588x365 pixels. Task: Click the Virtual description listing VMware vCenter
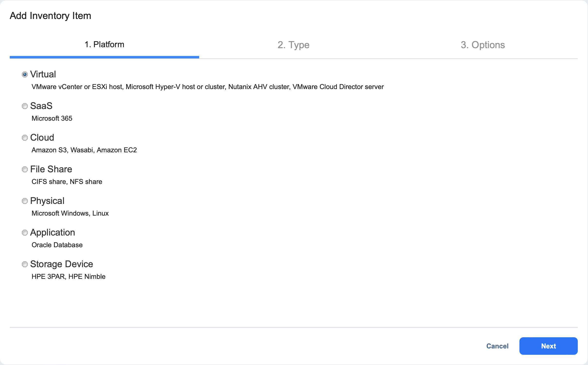tap(208, 87)
